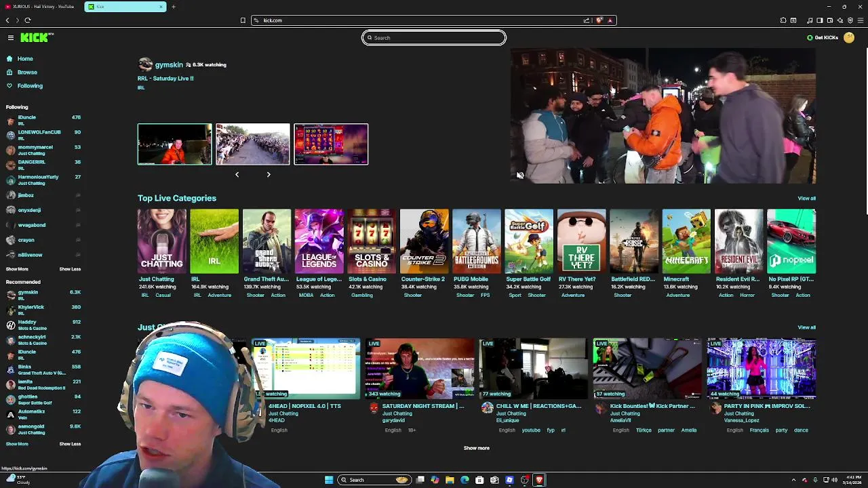Collapse followed channels with Show Less
Image resolution: width=868 pixels, height=488 pixels.
pyautogui.click(x=70, y=269)
